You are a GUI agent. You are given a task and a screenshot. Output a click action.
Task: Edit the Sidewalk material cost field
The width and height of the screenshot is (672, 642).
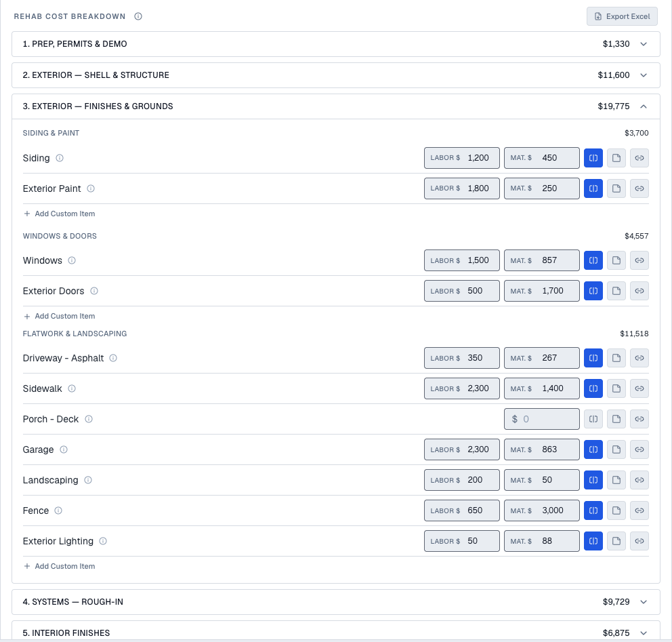tap(542, 388)
